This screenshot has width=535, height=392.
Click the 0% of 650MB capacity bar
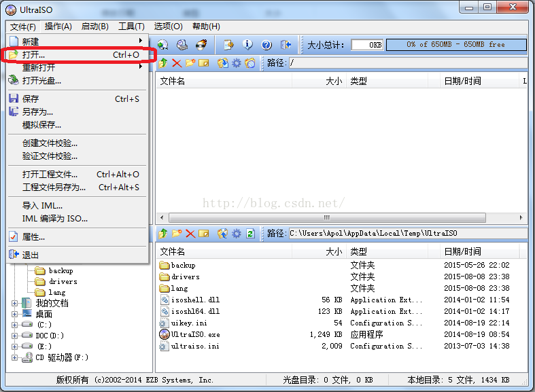(456, 45)
